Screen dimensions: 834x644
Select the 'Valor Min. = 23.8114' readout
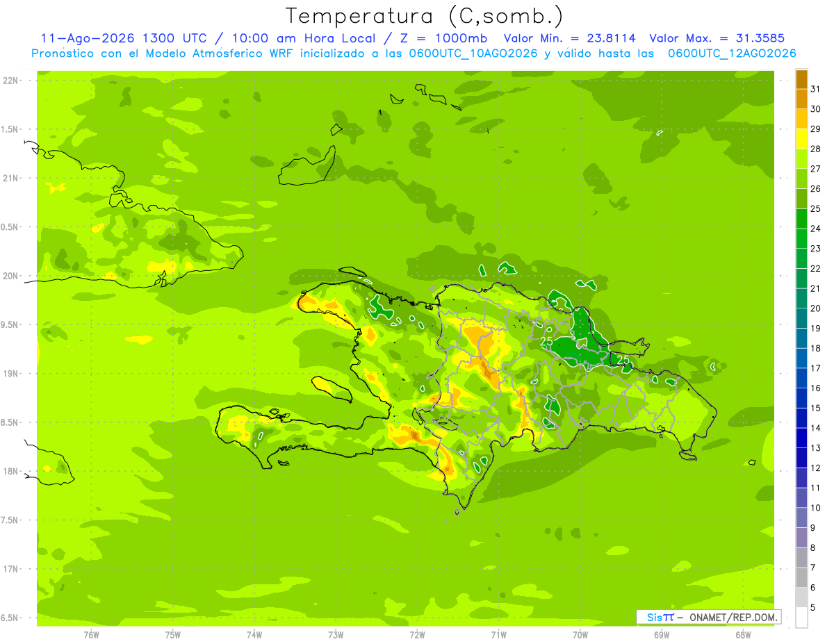tap(569, 38)
